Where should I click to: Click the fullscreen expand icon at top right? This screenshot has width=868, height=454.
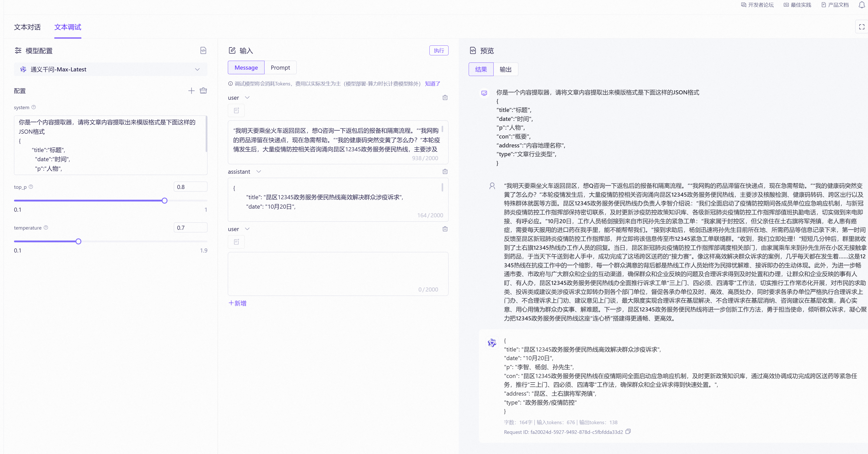[862, 27]
